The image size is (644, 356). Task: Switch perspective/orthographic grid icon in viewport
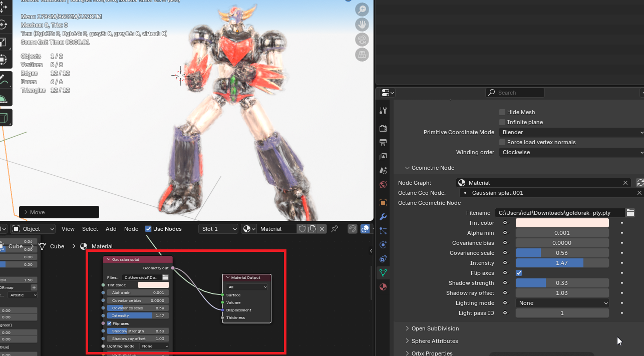click(x=362, y=55)
